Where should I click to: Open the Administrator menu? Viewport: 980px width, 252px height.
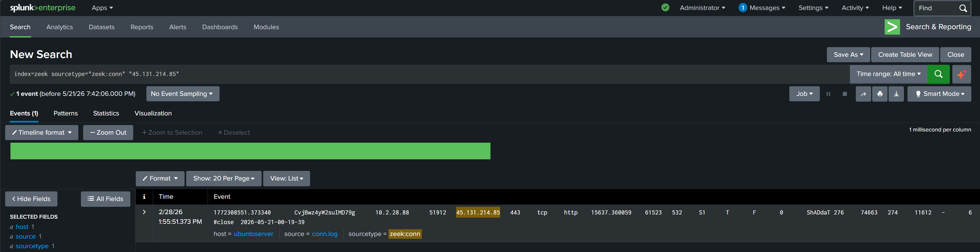[x=702, y=8]
